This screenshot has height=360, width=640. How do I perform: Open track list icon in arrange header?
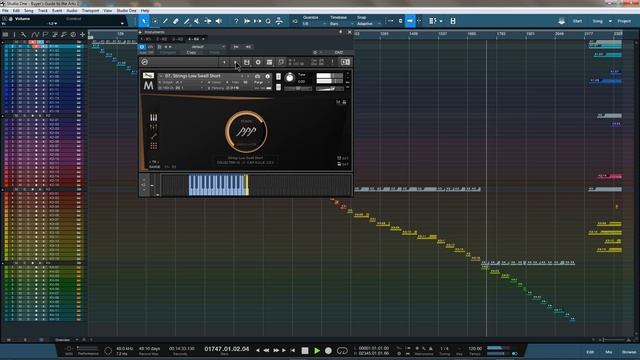(5, 35)
